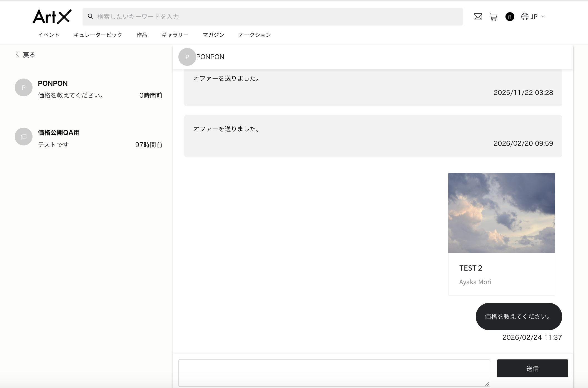Screen dimensions: 588x388
Task: Open the マガジン section
Action: 213,35
